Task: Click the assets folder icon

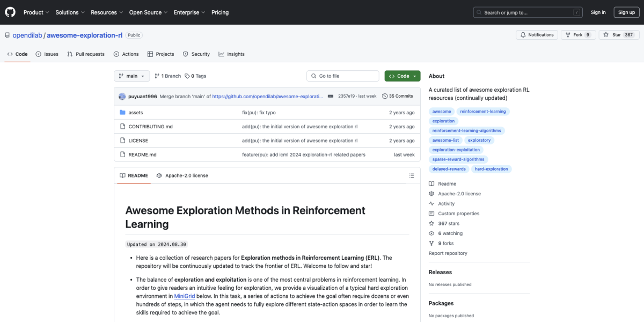Action: pyautogui.click(x=122, y=113)
